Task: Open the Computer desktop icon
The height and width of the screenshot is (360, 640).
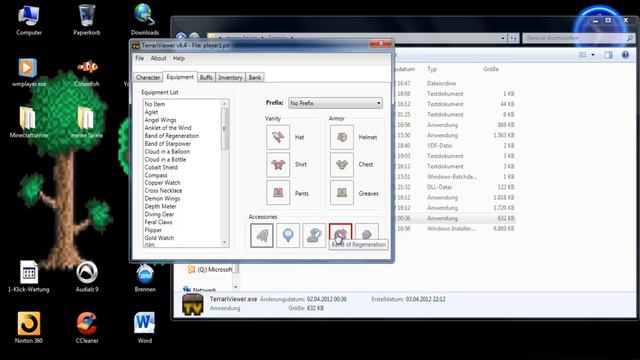Action: (29, 20)
